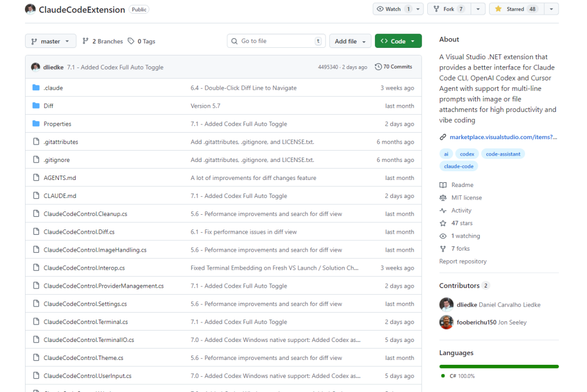Click the green C# language bar
The image size is (587, 392).
(499, 366)
